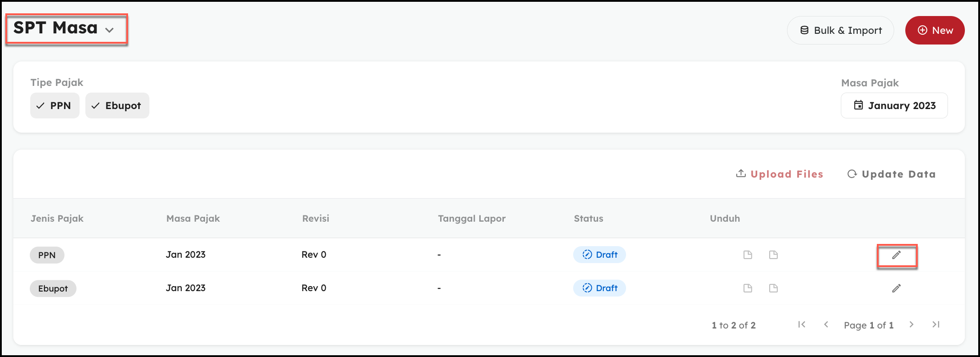
Task: Go to the previous page chevron
Action: click(x=826, y=325)
